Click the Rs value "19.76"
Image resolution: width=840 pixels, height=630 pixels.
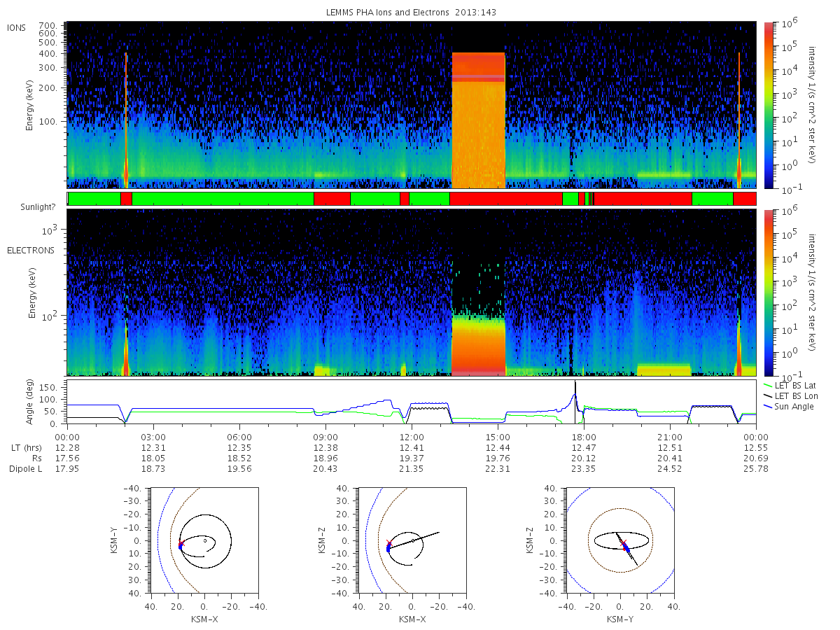(498, 458)
